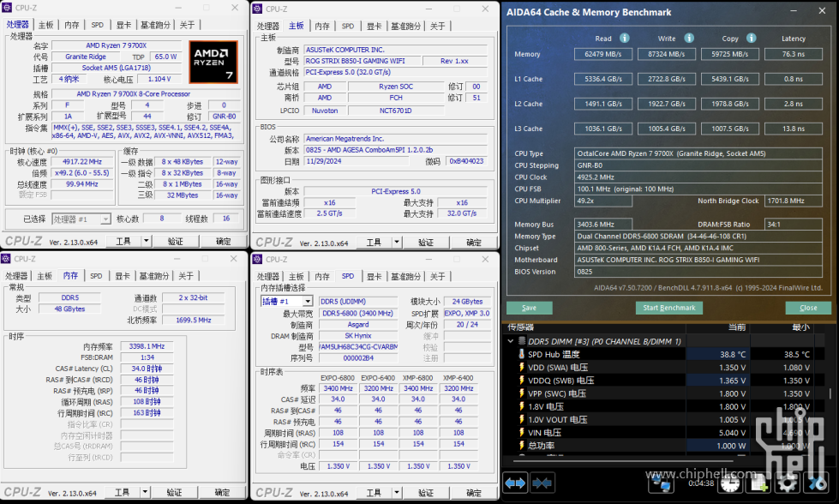Click the collapse columns inward-arrows icon
839x504 pixels.
542,483
